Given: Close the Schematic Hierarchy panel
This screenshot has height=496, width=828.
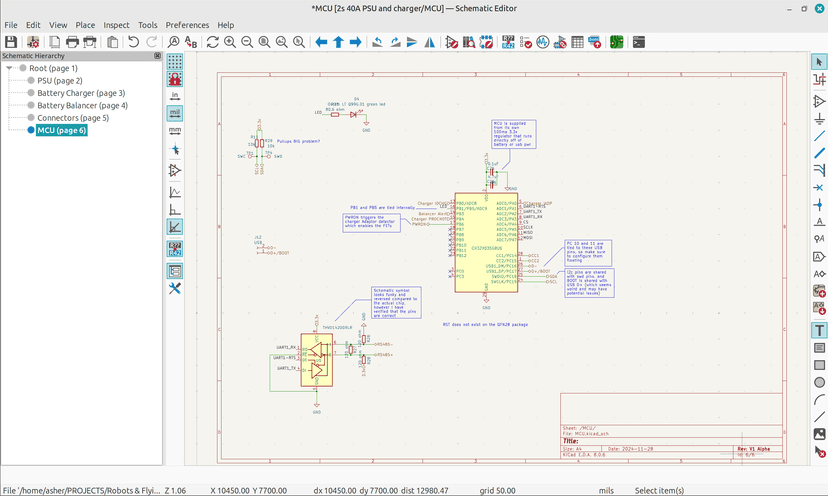Looking at the screenshot, I should click(156, 56).
